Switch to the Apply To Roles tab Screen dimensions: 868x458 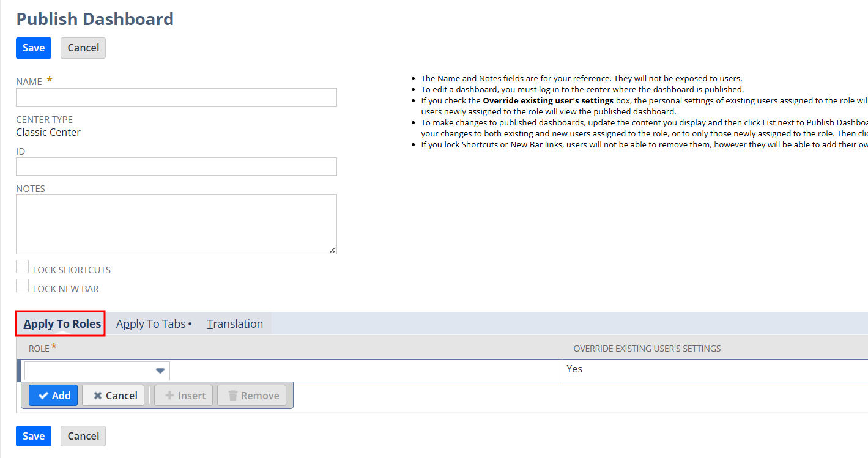(x=61, y=323)
